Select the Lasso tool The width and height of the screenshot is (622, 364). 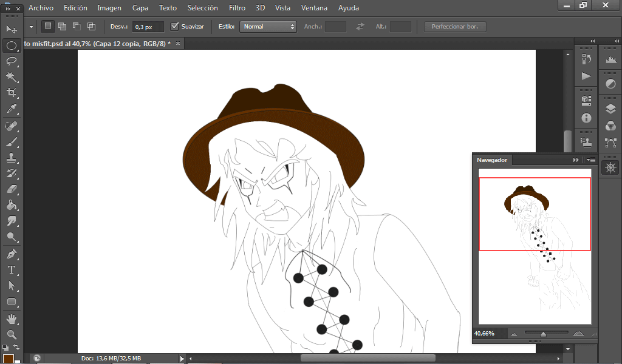click(11, 61)
